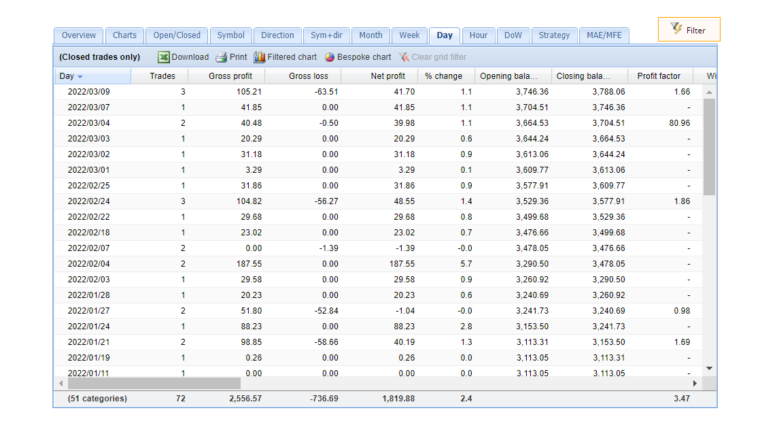The width and height of the screenshot is (760, 432).
Task: Click the Filter button label
Action: 696,31
